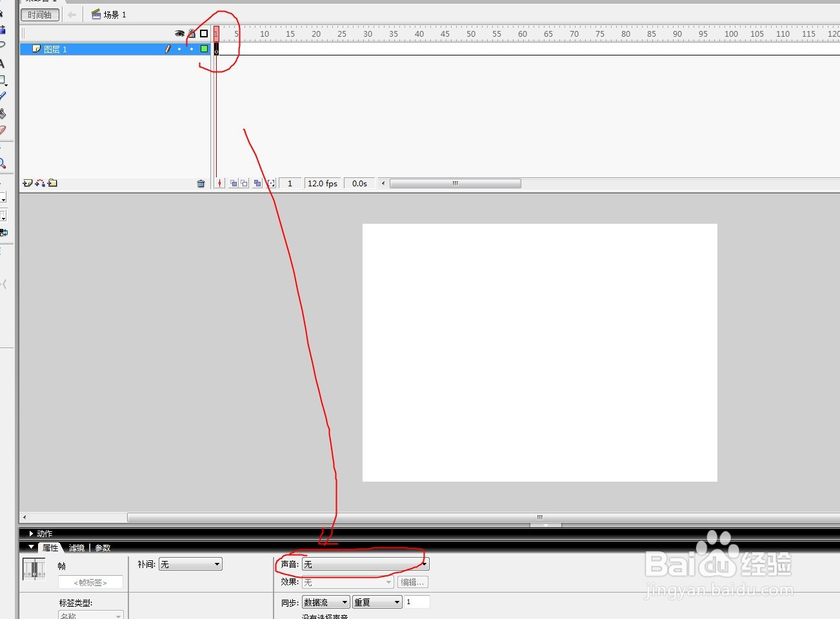Collapse the properties panel with its triangle
The height and width of the screenshot is (619, 840).
coord(31,547)
